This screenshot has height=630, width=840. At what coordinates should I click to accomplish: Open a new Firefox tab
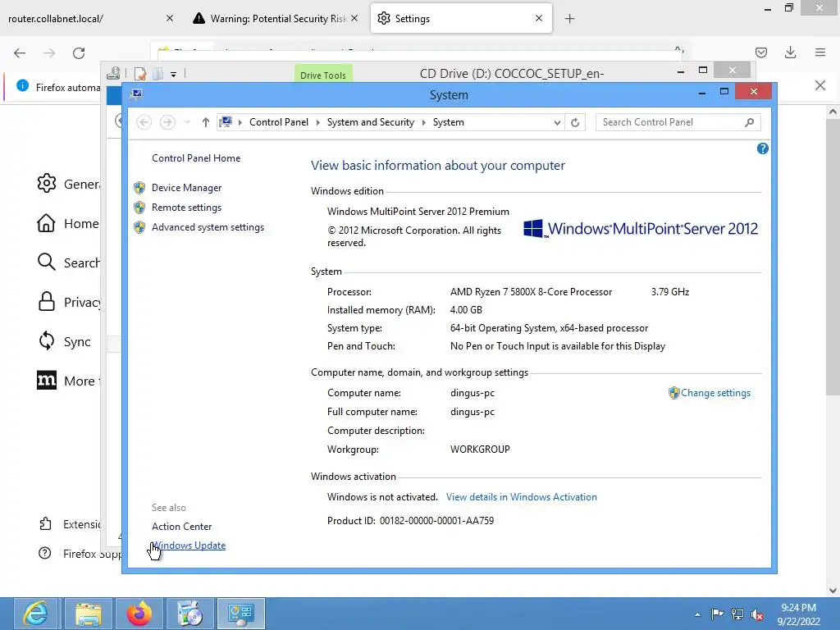click(x=569, y=19)
